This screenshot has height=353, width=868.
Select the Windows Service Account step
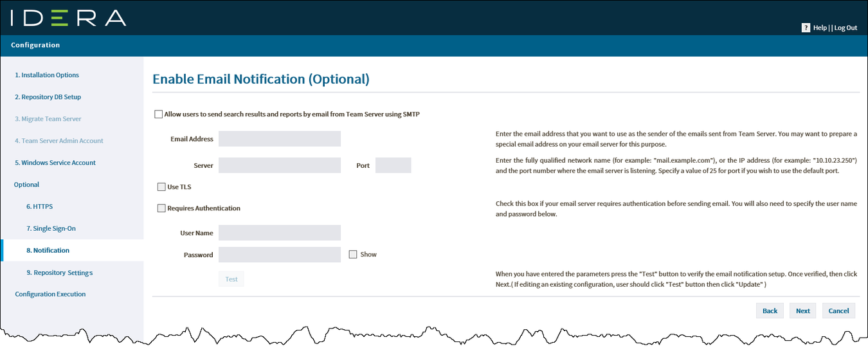pyautogui.click(x=55, y=163)
